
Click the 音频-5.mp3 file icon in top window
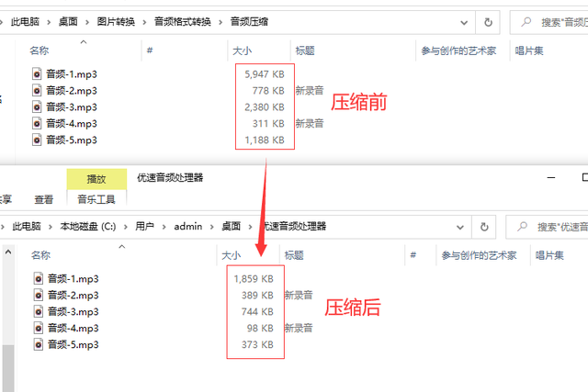coord(38,140)
